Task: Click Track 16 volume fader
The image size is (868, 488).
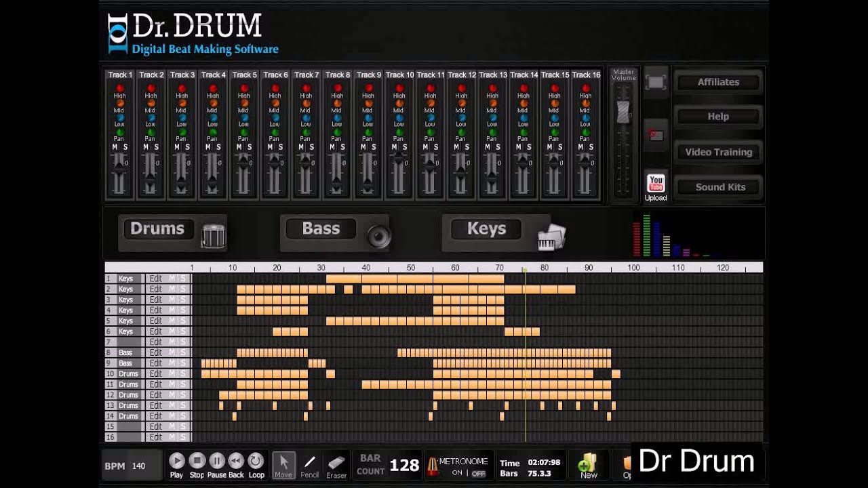Action: point(585,163)
